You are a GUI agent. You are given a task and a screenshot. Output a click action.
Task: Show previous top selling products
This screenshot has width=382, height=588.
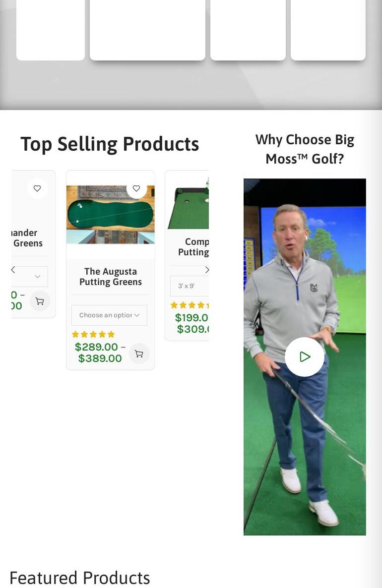(x=13, y=270)
